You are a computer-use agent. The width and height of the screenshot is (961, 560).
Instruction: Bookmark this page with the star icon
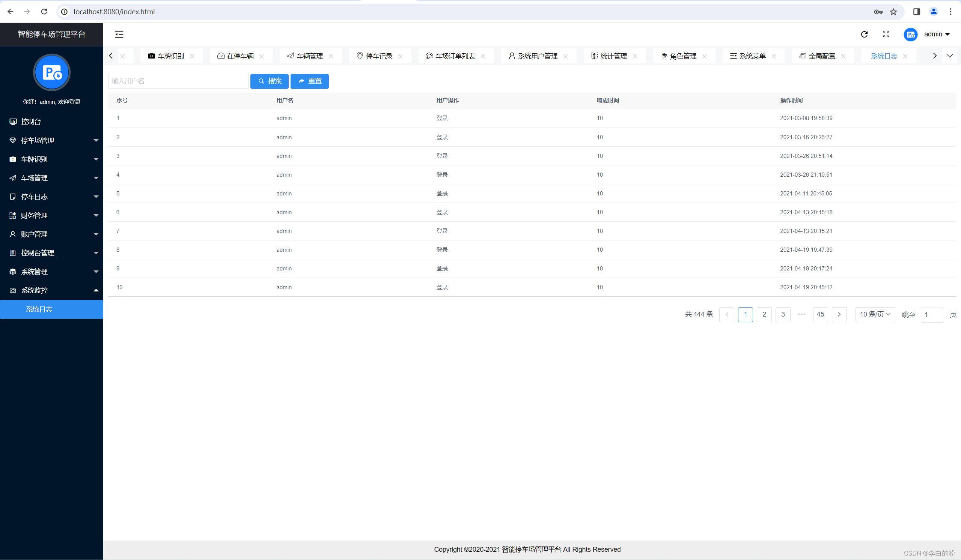click(x=893, y=12)
